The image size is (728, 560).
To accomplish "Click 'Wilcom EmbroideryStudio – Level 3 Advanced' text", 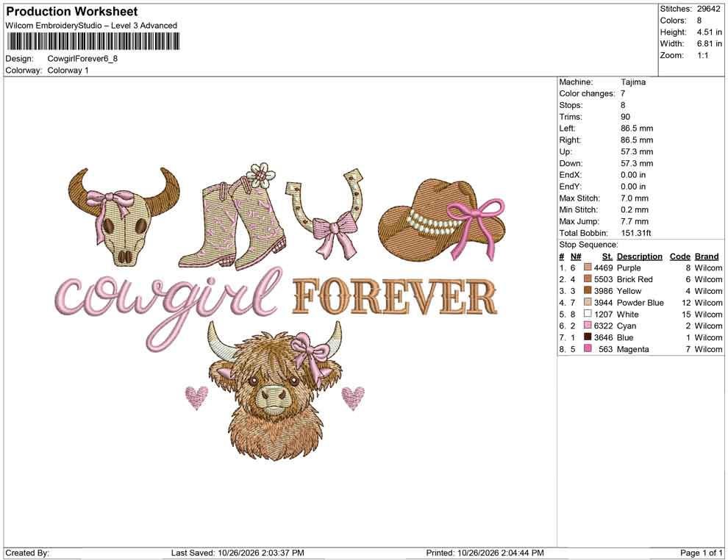I will point(91,26).
